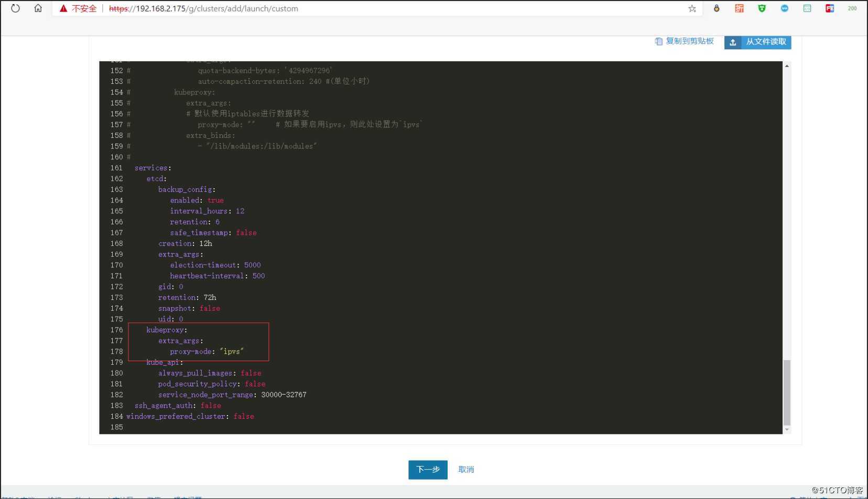This screenshot has height=499, width=868.
Task: Click 'gid: 0' on line 172
Action: 171,287
